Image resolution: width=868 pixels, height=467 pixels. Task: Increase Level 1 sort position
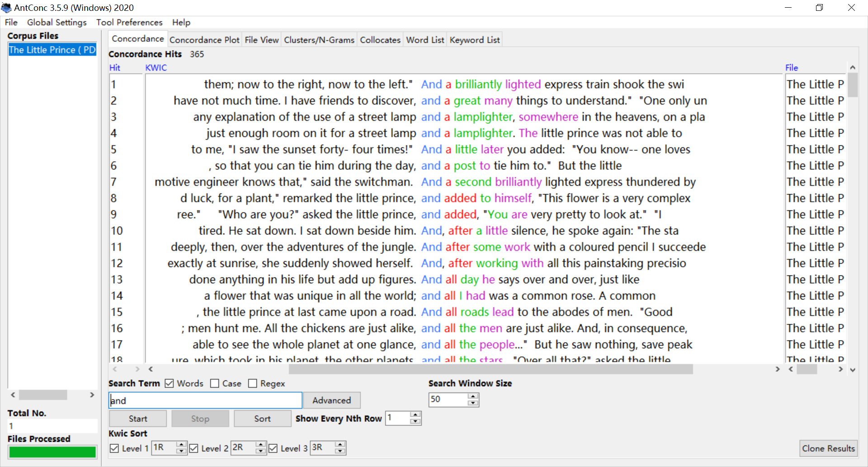coord(181,444)
